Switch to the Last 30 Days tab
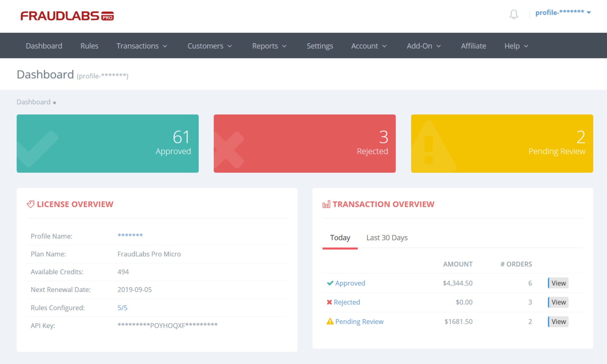 click(x=387, y=238)
